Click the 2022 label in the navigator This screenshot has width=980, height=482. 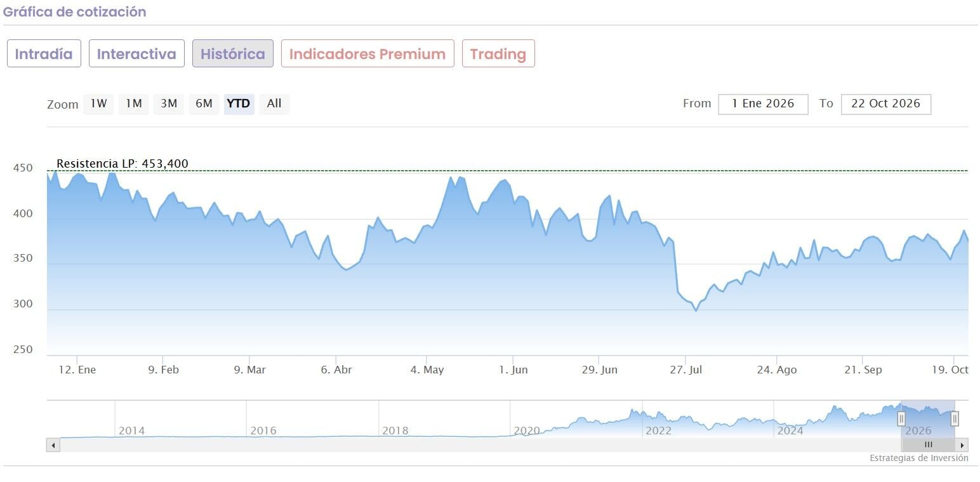(x=658, y=431)
